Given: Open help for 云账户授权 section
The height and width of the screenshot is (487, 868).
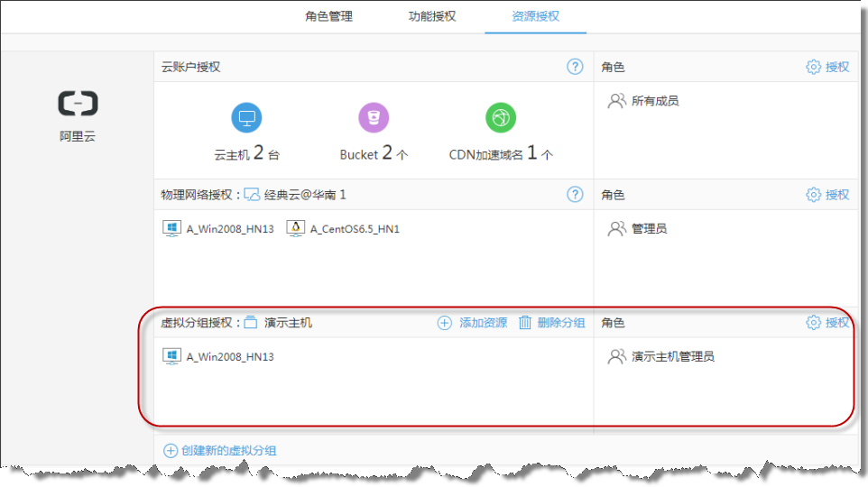Looking at the screenshot, I should click(x=575, y=67).
